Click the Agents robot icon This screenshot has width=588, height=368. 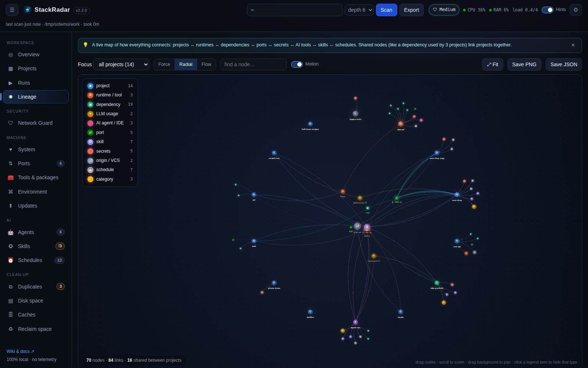coord(11,232)
